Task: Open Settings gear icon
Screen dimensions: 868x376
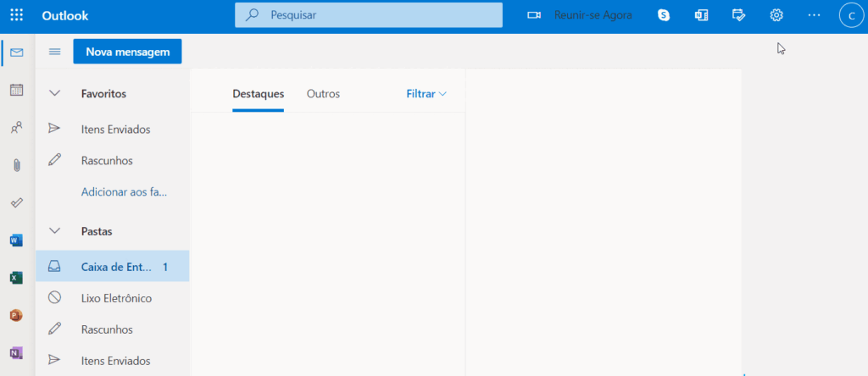Action: (776, 15)
